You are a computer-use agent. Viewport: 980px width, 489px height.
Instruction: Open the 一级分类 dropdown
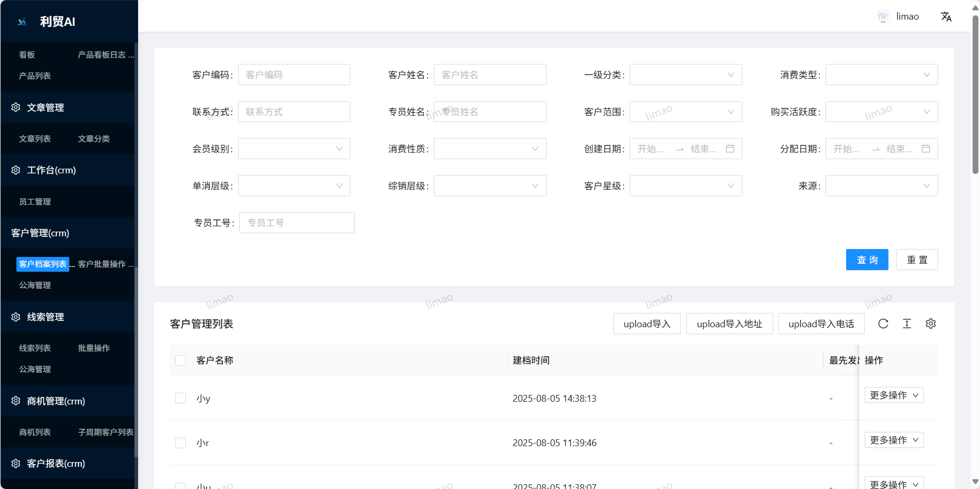tap(686, 75)
